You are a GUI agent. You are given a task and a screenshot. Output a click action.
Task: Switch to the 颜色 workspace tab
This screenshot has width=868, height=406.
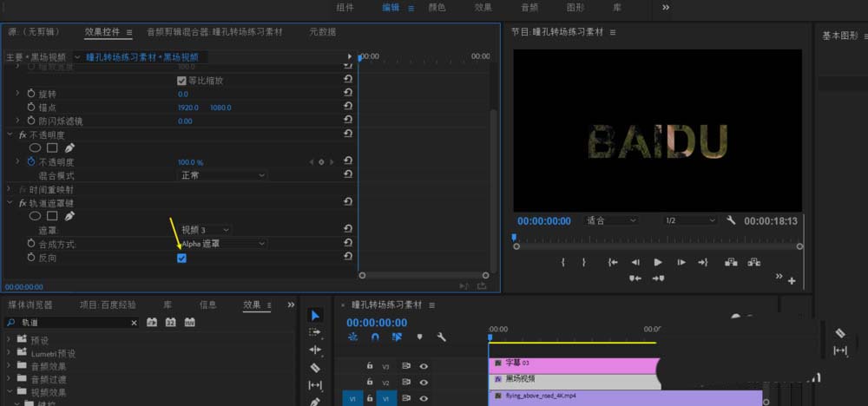437,7
